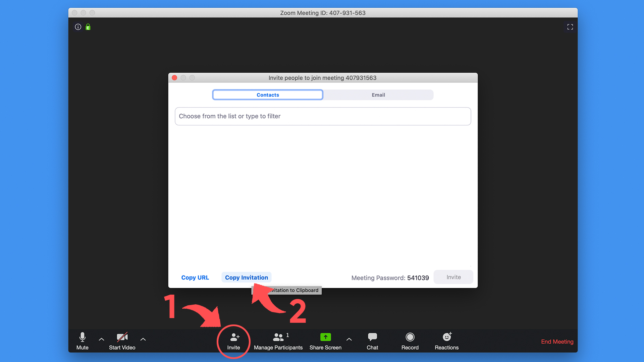Click the contact filter input field
Screen dimensions: 644x362
click(x=323, y=116)
